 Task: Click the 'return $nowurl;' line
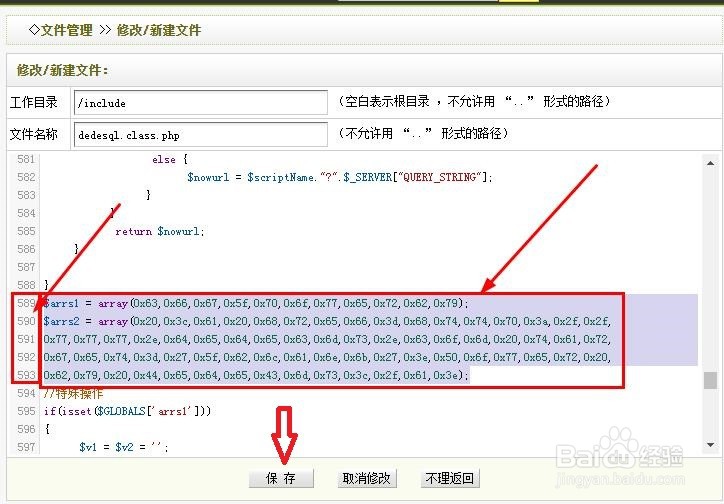pos(159,231)
